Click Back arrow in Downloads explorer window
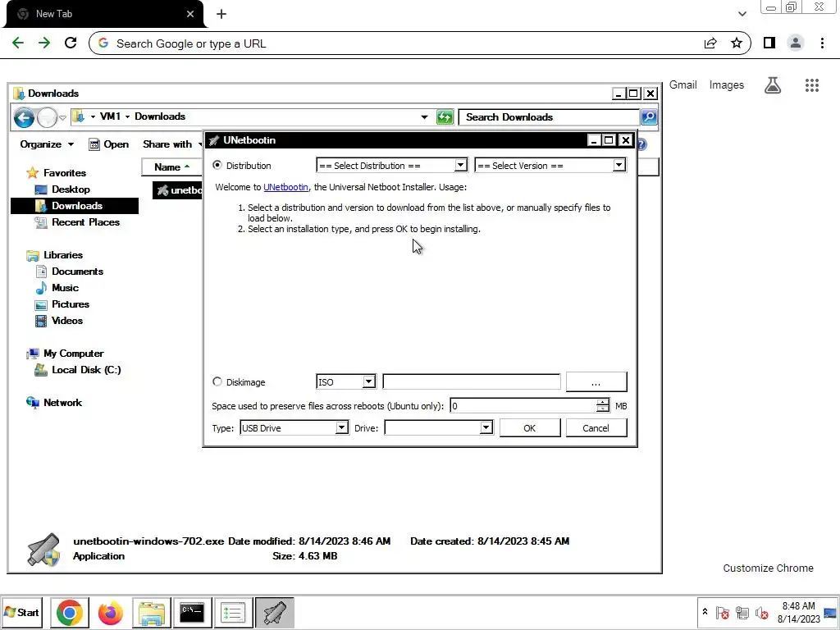Viewport: 840px width, 630px height. (24, 117)
